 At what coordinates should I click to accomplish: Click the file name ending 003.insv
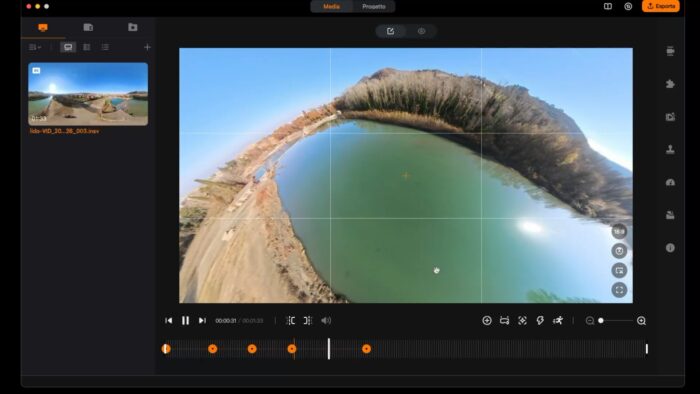[64, 131]
